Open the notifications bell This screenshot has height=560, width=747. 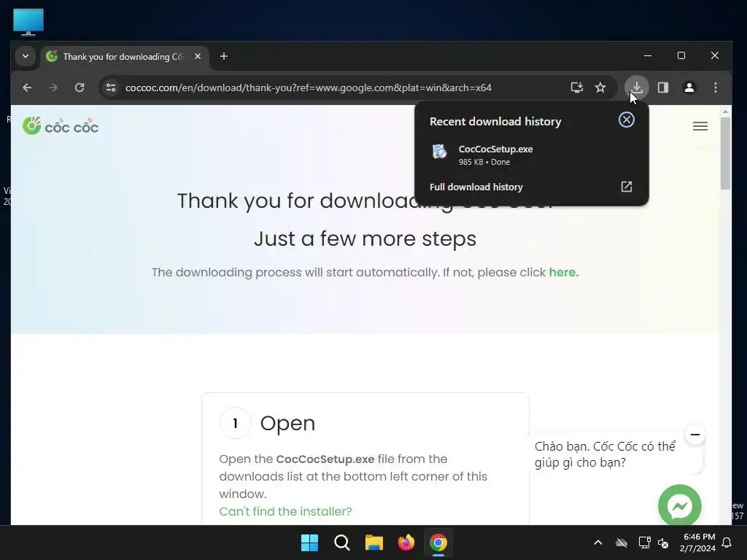click(727, 542)
